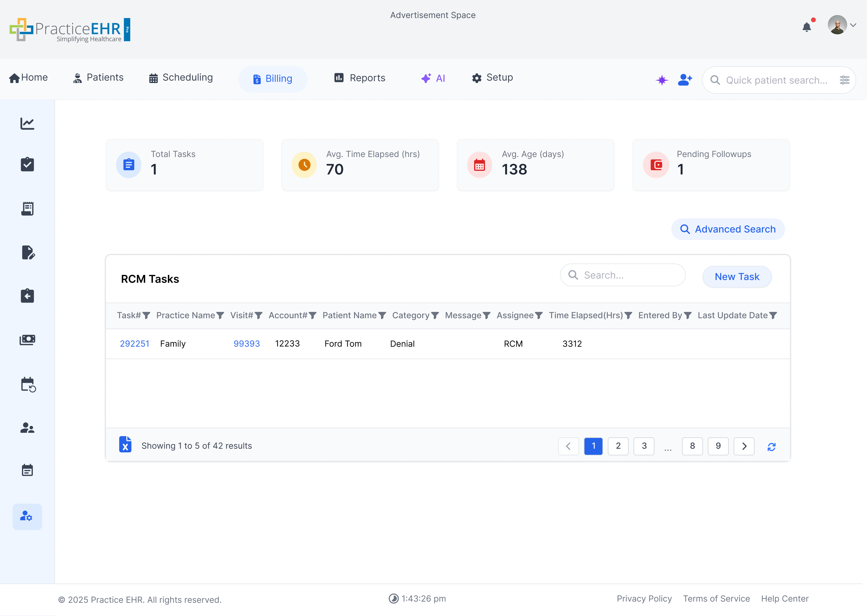Expand the user profile dropdown arrow
This screenshot has width=867, height=616.
pos(853,25)
